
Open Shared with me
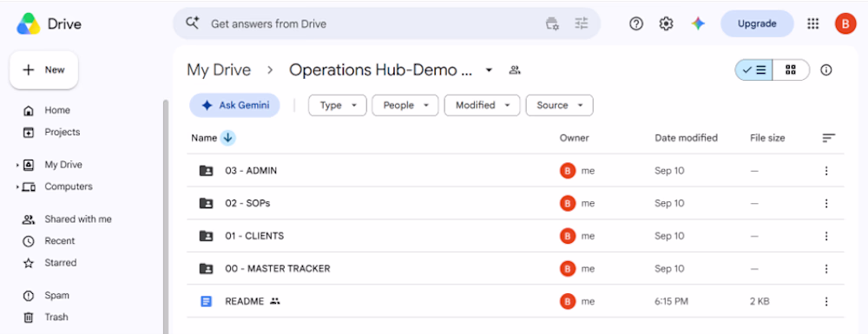(x=78, y=219)
